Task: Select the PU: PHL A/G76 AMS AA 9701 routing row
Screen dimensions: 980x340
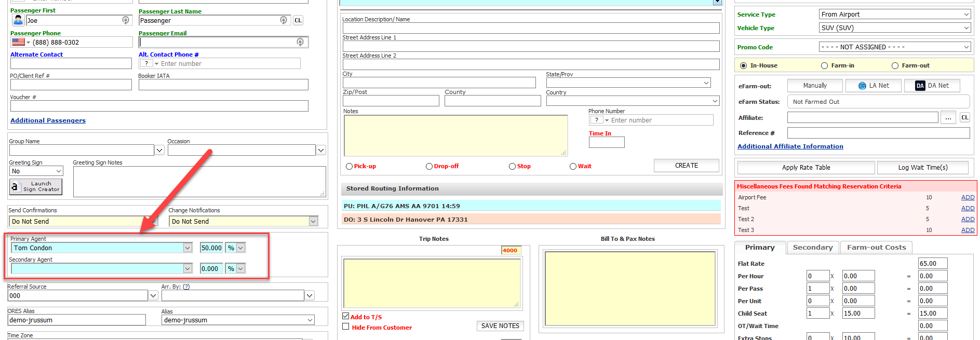Action: tap(531, 206)
